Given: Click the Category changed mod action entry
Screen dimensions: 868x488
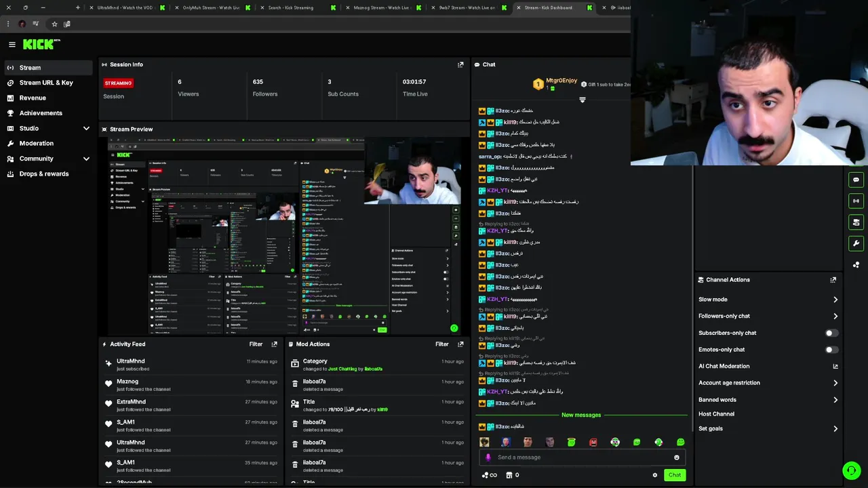Looking at the screenshot, I should click(376, 365).
